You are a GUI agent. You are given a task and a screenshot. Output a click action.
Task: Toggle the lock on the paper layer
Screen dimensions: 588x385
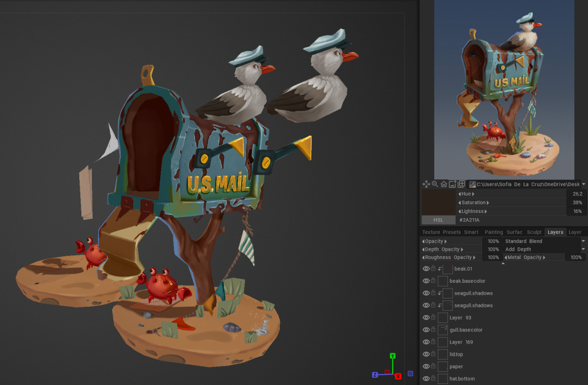click(433, 366)
